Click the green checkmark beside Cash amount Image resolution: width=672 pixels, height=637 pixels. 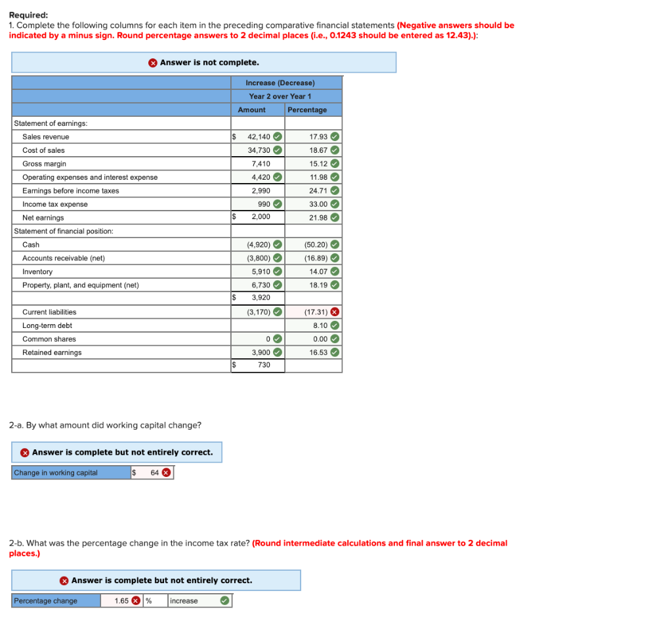click(x=278, y=244)
